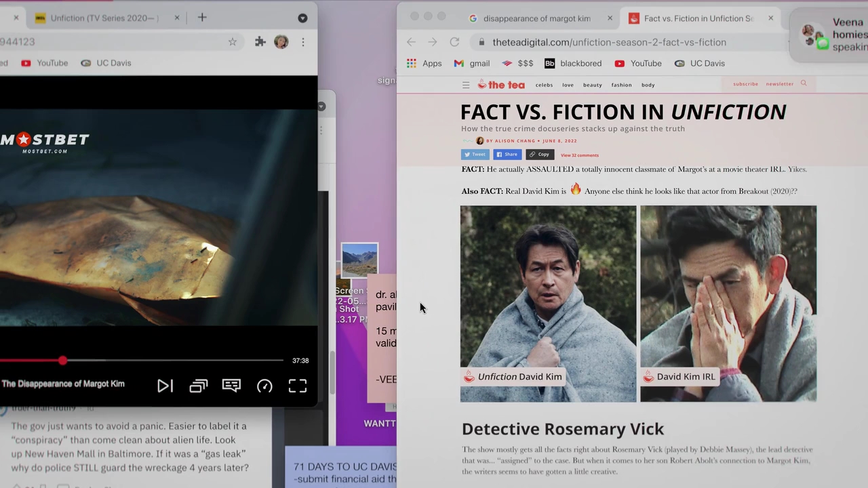Go back in the right browser window

click(x=412, y=42)
